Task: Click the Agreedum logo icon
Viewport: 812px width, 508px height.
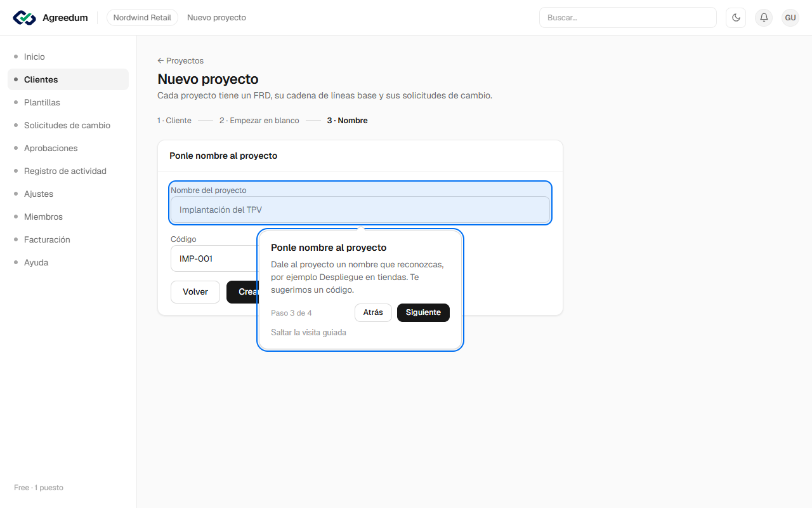Action: (x=25, y=18)
